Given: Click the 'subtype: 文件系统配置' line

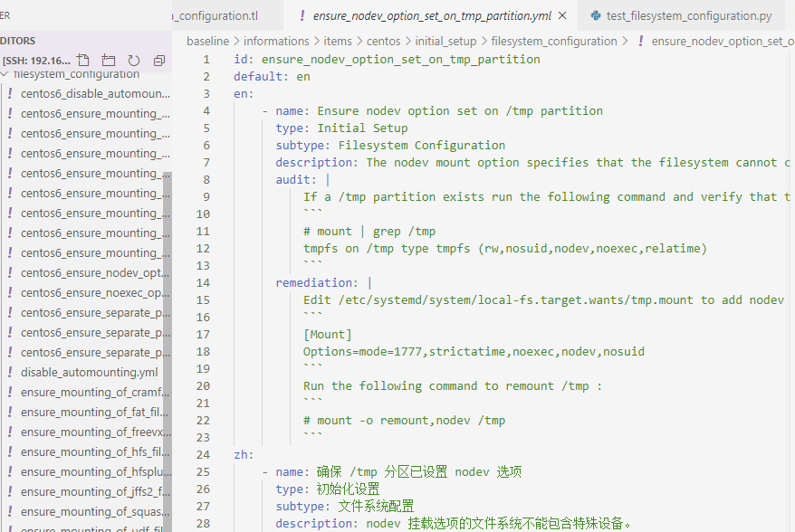Looking at the screenshot, I should tap(345, 506).
